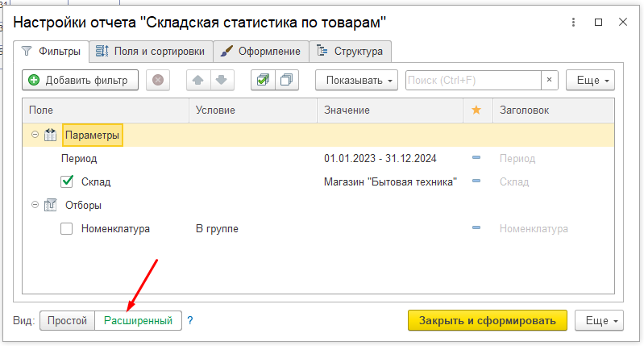This screenshot has width=644, height=346.
Task: Click the grey Период header cell
Action: 517,159
